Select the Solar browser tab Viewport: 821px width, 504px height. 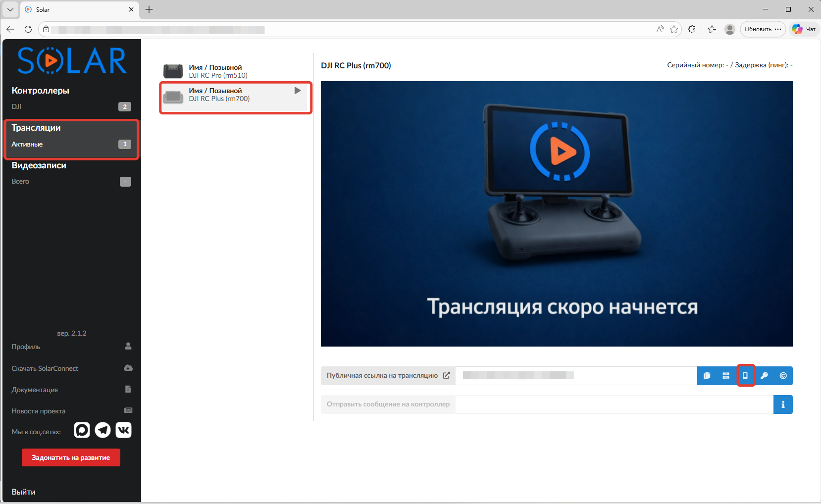point(79,9)
